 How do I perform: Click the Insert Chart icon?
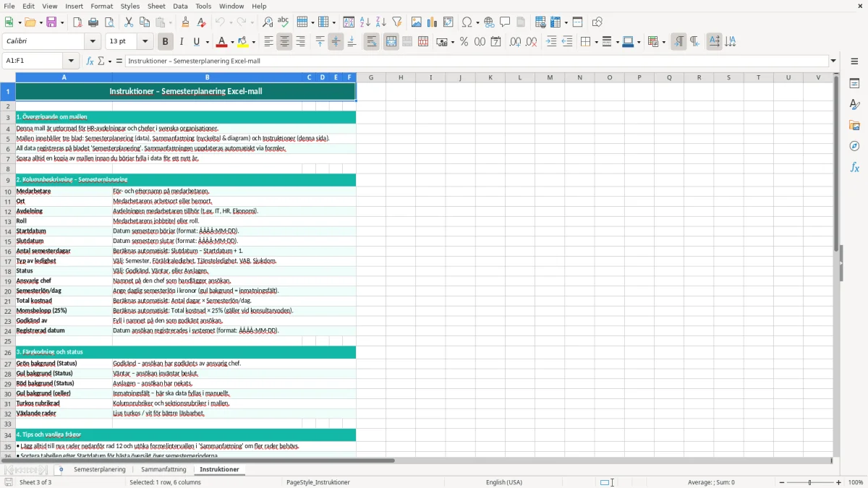pyautogui.click(x=433, y=22)
